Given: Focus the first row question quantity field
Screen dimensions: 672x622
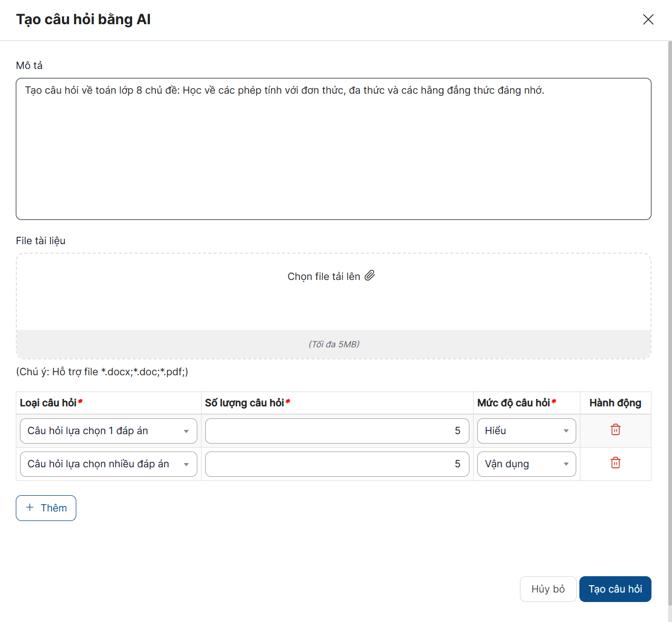Looking at the screenshot, I should [x=337, y=431].
